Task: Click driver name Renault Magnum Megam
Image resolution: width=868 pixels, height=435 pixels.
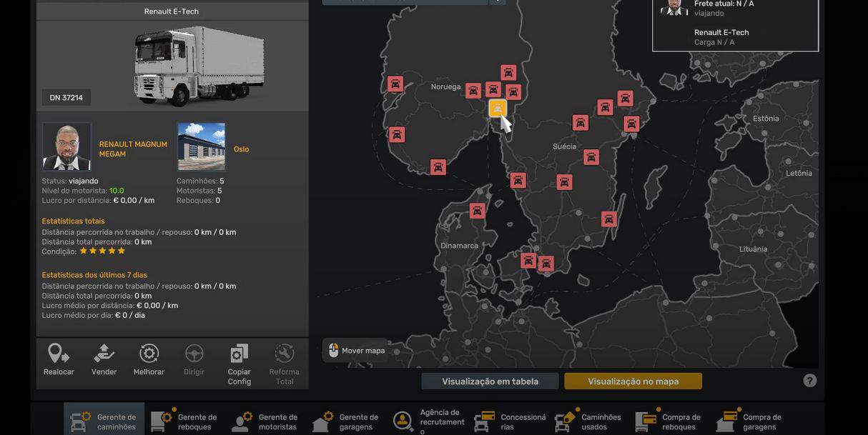Action: tap(133, 149)
